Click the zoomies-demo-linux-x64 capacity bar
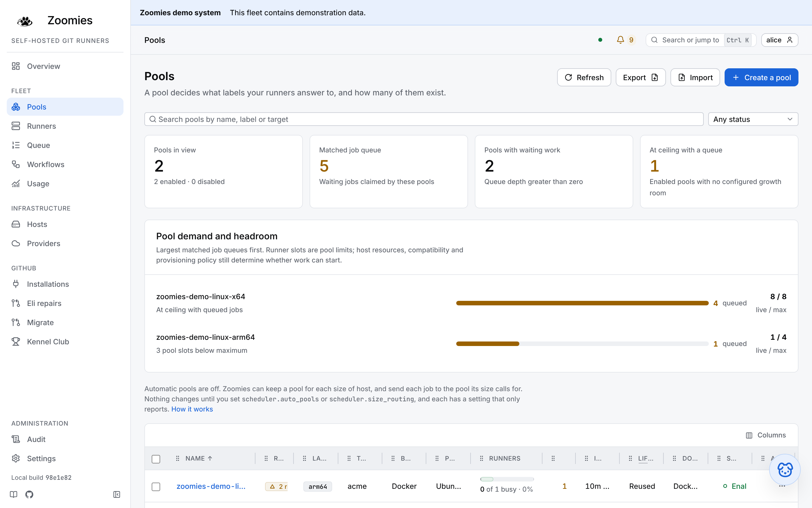 (x=582, y=303)
